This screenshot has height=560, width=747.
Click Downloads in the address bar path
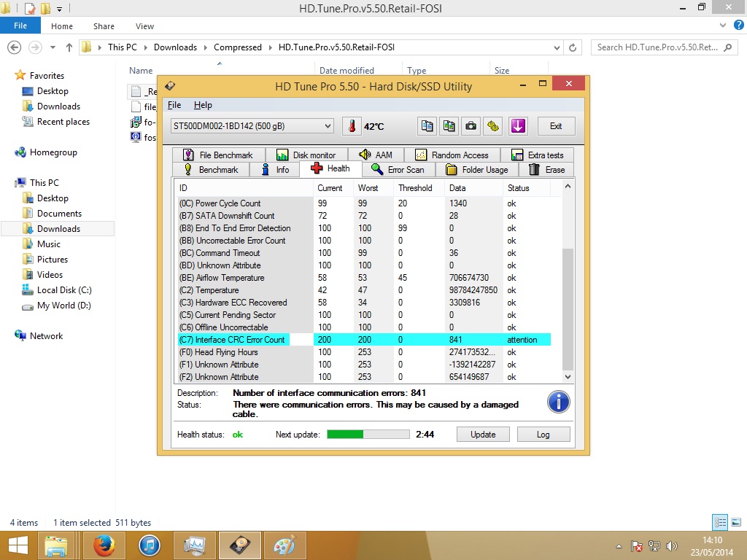click(x=175, y=47)
